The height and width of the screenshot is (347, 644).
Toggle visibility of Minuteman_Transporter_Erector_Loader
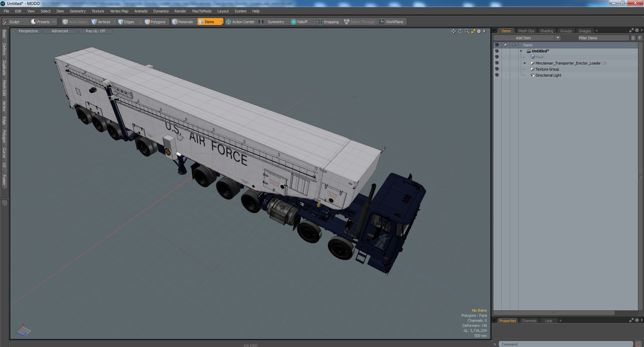point(497,63)
